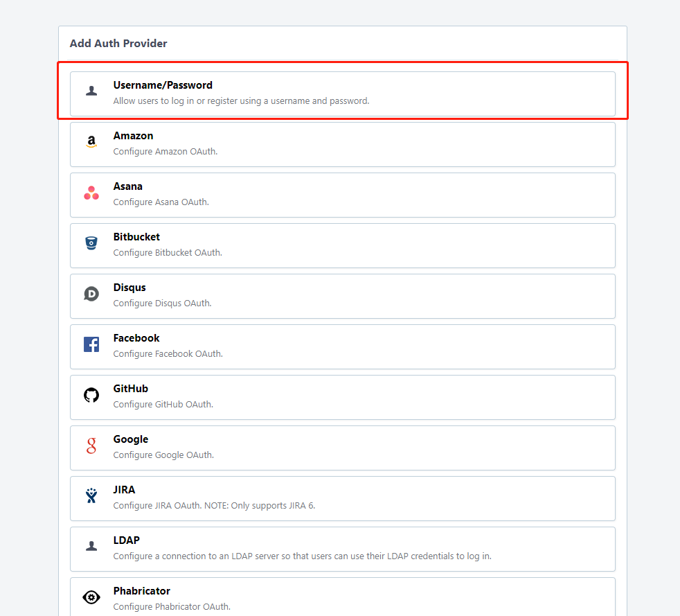Select Configure Bitbucket OAuth entry

[168, 252]
